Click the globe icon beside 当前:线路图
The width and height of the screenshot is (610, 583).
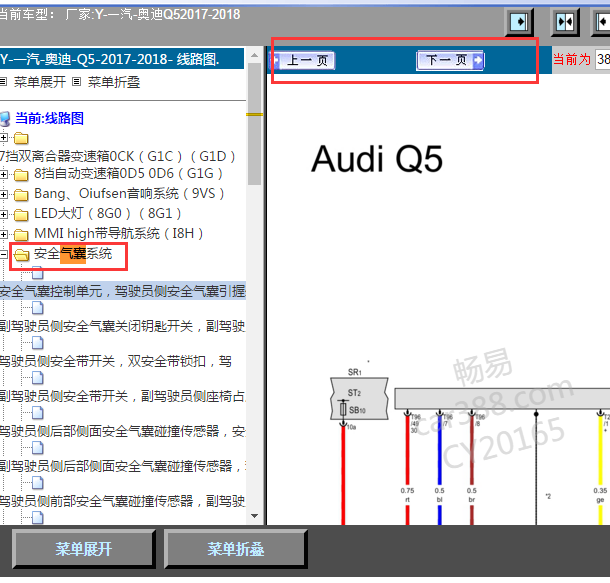5,119
